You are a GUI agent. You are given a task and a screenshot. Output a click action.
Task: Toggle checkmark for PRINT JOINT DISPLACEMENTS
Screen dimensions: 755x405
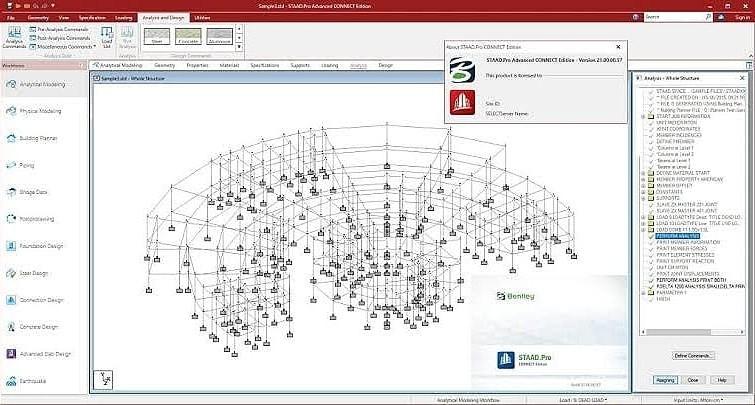click(651, 274)
